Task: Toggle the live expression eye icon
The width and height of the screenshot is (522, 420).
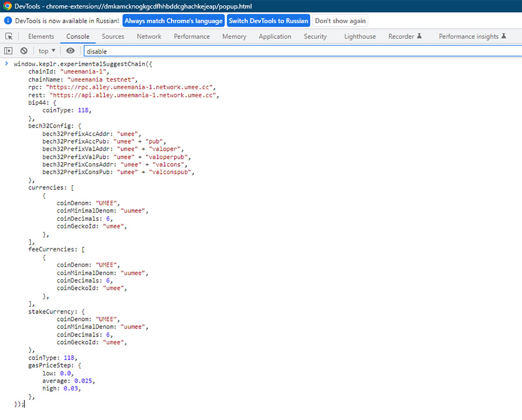Action: pyautogui.click(x=70, y=50)
